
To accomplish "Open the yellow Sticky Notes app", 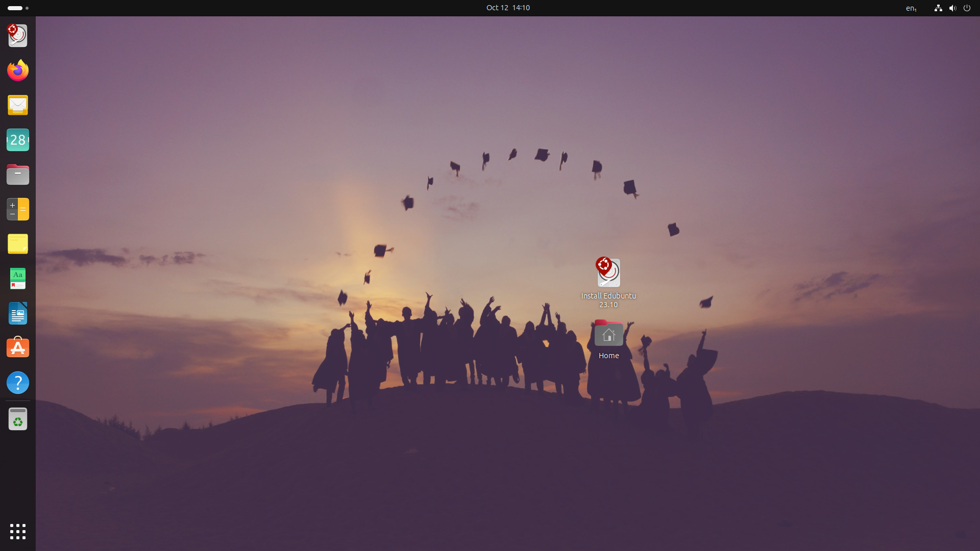I will click(x=18, y=244).
